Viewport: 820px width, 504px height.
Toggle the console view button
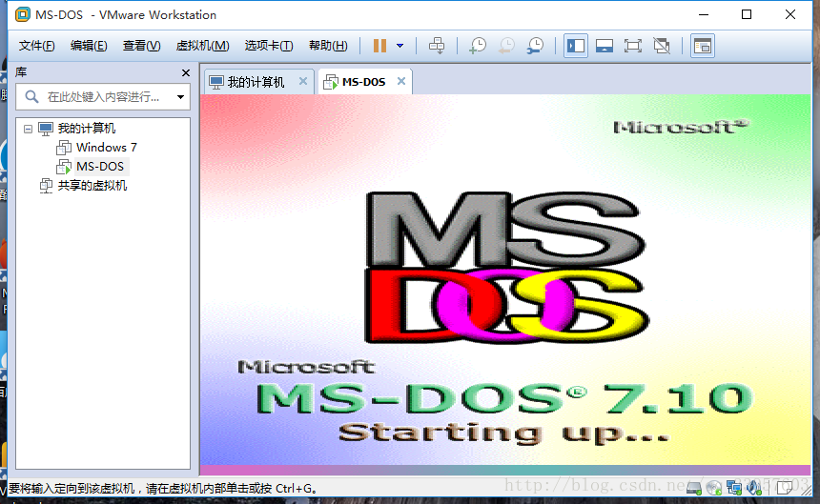pos(703,46)
